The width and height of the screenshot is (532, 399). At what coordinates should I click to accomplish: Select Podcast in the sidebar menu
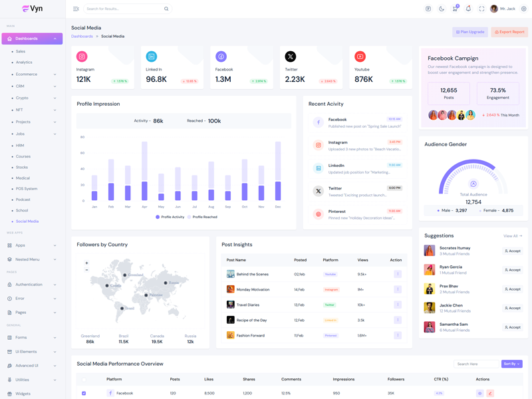[23, 199]
